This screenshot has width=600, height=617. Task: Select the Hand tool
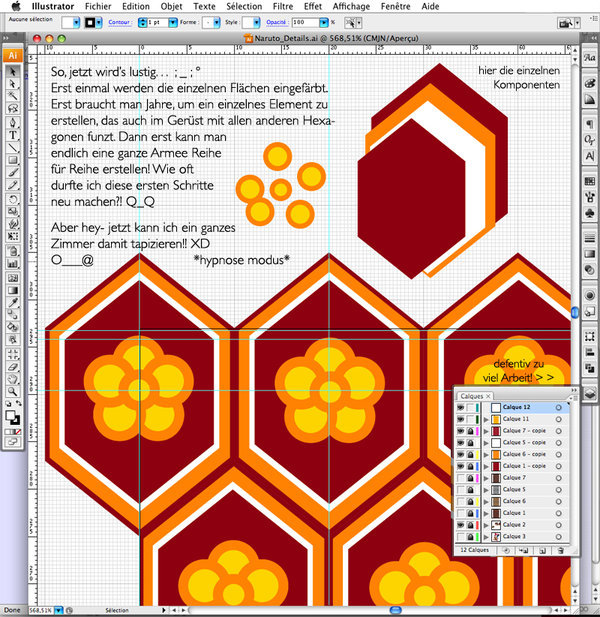13,379
